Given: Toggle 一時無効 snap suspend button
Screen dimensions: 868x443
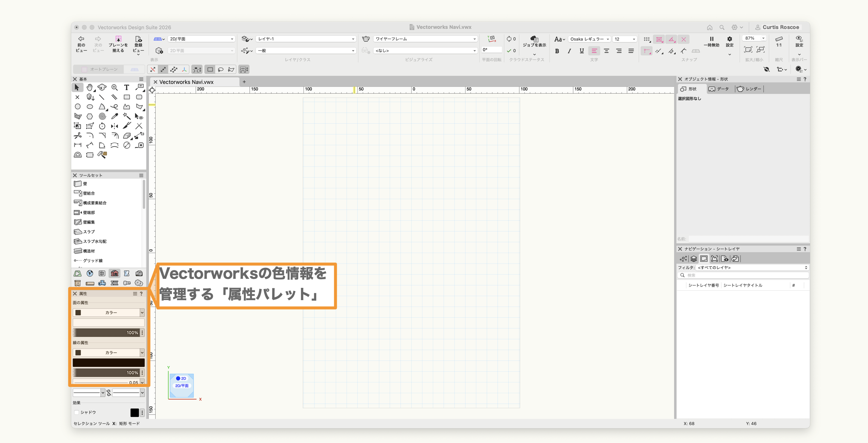Looking at the screenshot, I should click(711, 42).
